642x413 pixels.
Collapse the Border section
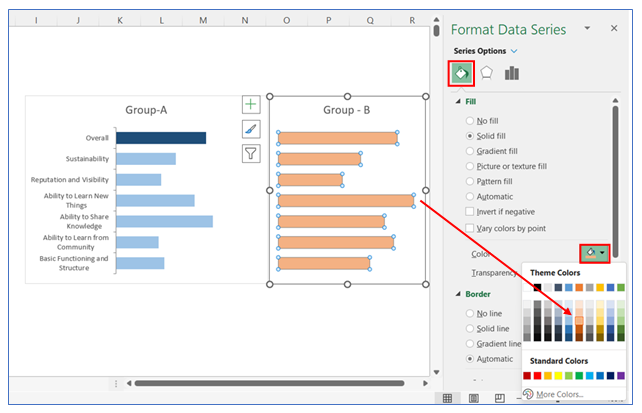(459, 294)
